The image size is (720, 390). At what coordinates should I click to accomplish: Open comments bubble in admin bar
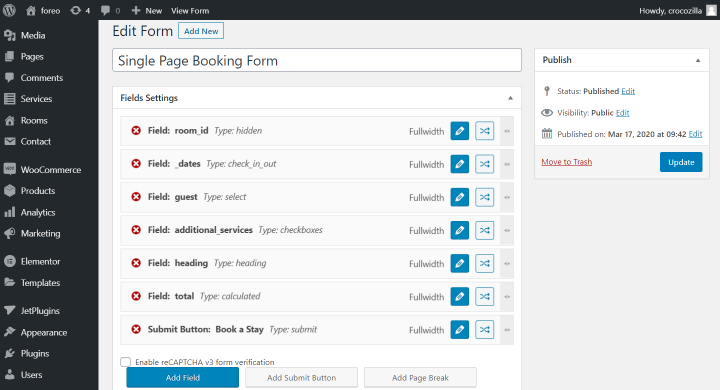pyautogui.click(x=110, y=11)
